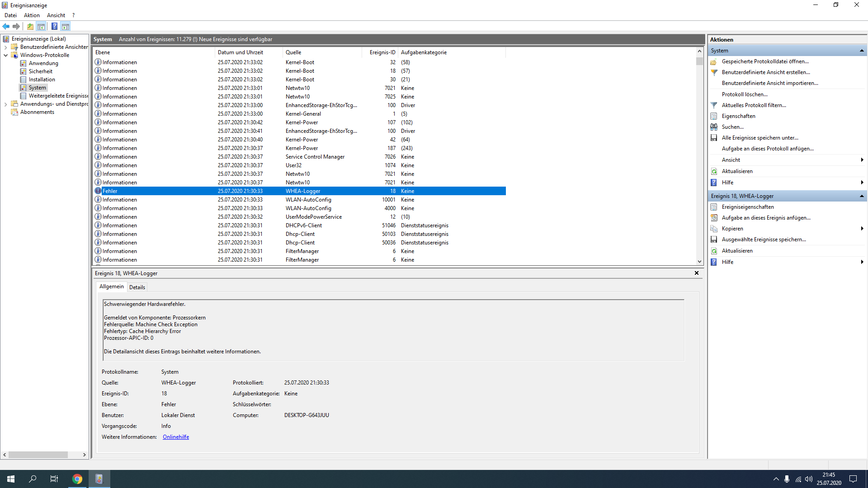Click the folder Up one level icon
Screen dimensions: 868x488
[30, 26]
